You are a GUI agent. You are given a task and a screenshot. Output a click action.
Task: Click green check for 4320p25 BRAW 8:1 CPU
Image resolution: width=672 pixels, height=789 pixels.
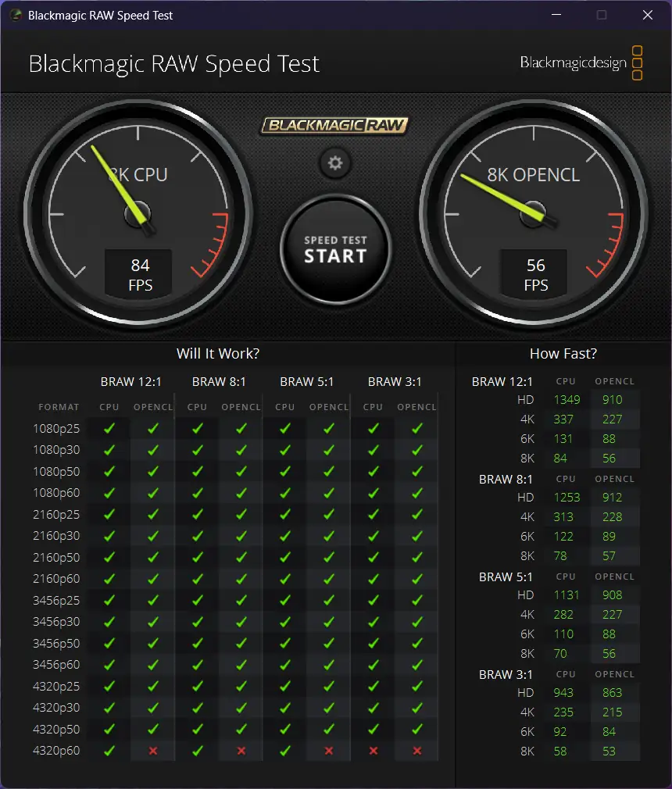[x=198, y=687]
